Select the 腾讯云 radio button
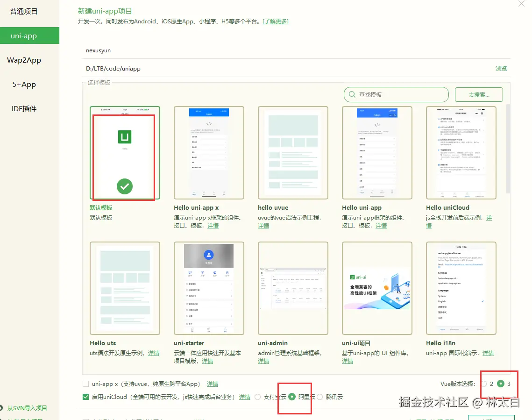Viewport: 532px width, 420px height. point(319,397)
